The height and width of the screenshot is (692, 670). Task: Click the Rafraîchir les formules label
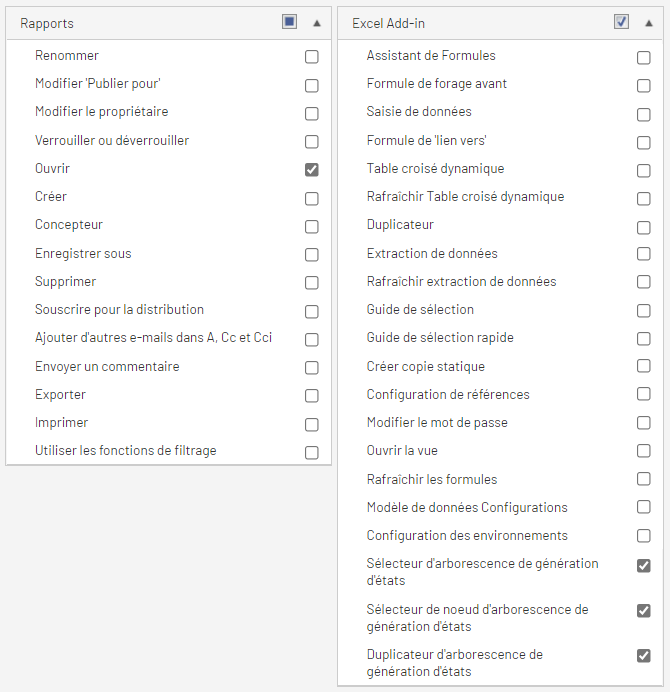click(x=432, y=479)
